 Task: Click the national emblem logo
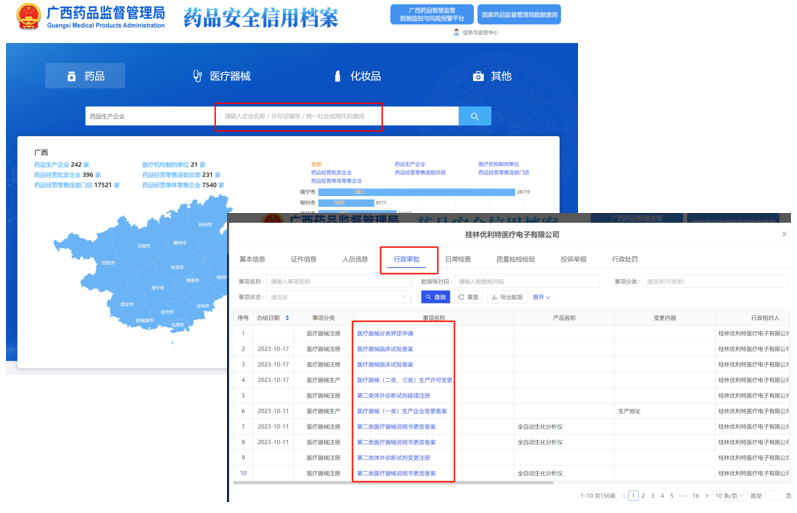click(28, 19)
